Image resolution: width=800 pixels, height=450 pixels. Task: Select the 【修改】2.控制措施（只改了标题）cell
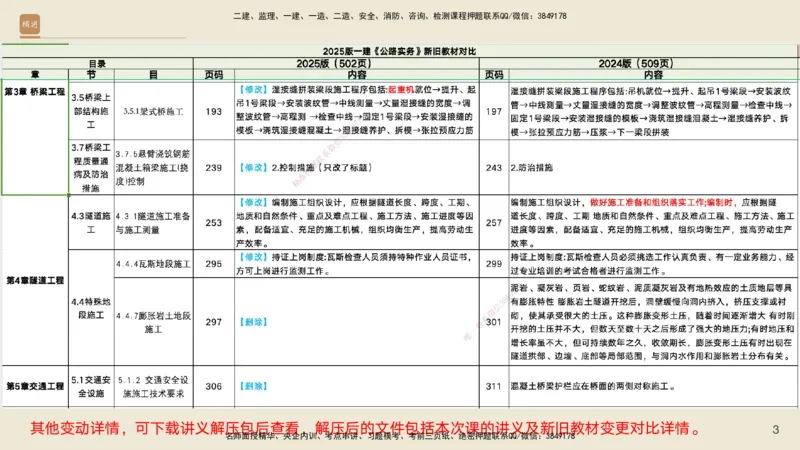357,167
